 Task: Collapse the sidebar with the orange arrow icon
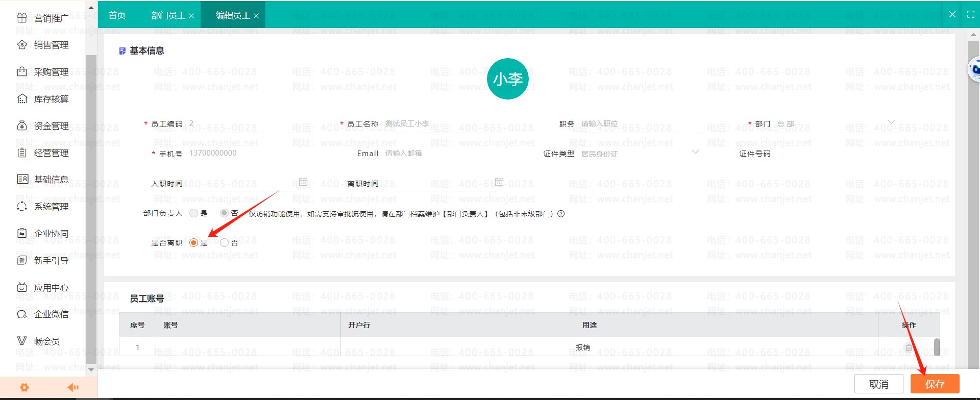(73, 387)
